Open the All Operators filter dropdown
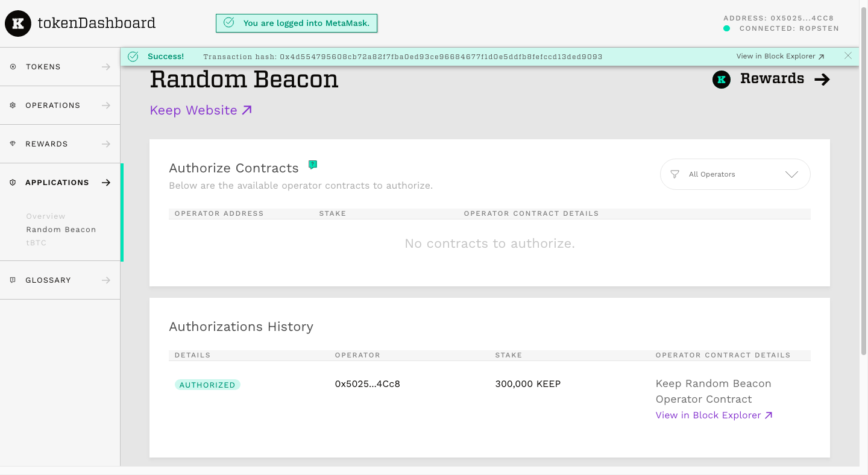Image resolution: width=868 pixels, height=475 pixels. coord(735,174)
